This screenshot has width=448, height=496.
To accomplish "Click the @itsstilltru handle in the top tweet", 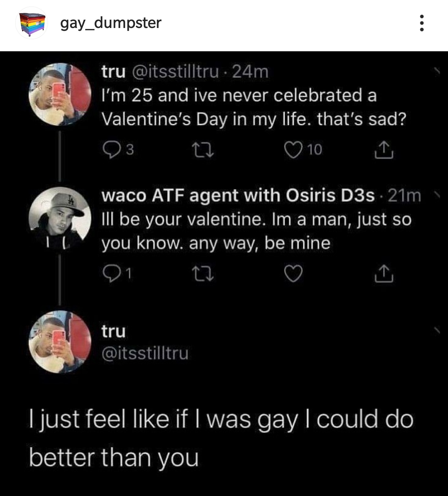I will pyautogui.click(x=176, y=72).
